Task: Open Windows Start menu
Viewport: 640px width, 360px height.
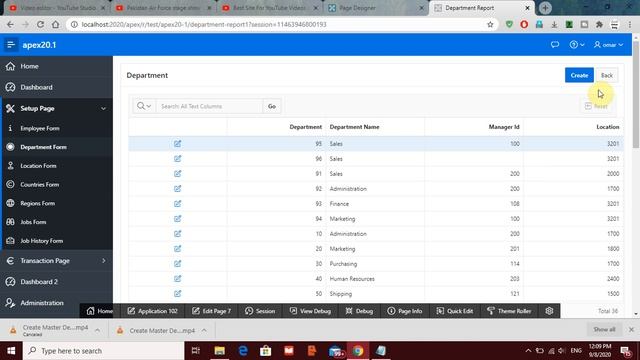Action: tap(11, 351)
